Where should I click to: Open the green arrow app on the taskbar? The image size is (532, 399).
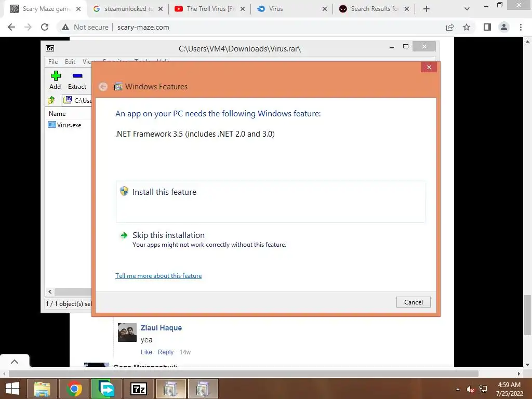(106, 389)
